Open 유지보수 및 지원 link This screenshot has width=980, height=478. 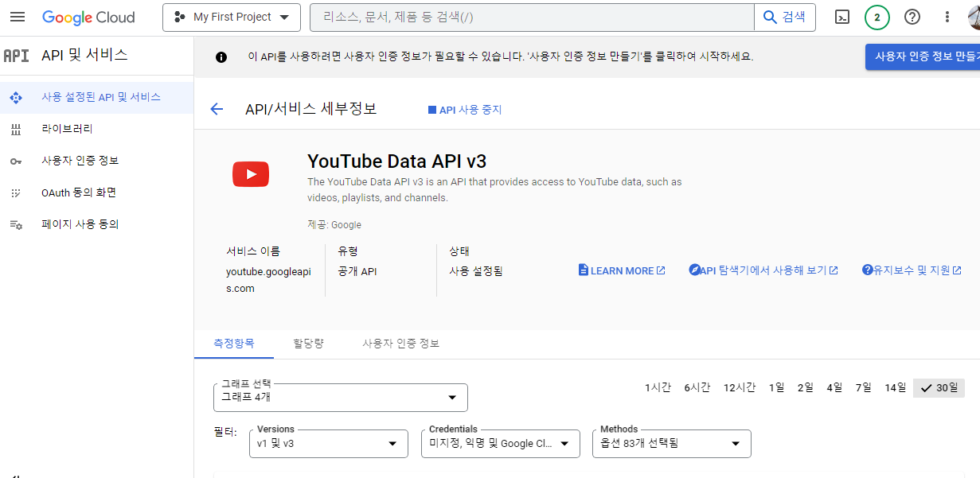point(912,270)
